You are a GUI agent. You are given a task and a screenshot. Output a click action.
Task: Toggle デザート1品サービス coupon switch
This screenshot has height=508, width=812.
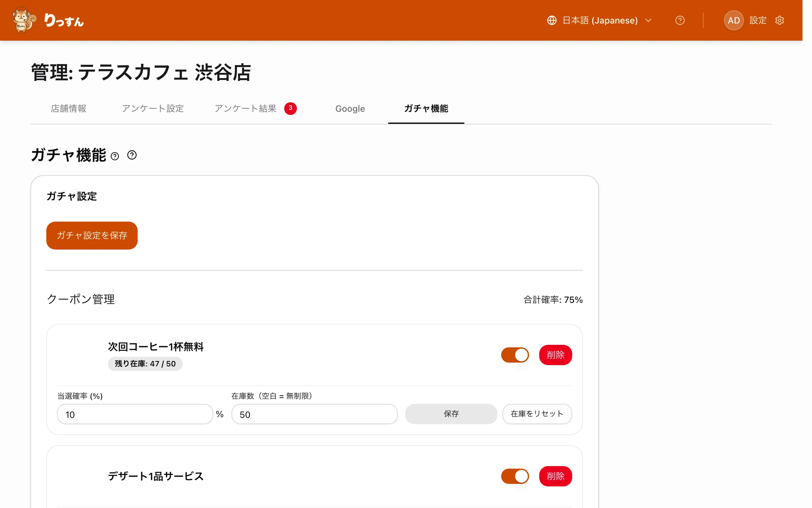pyautogui.click(x=515, y=476)
